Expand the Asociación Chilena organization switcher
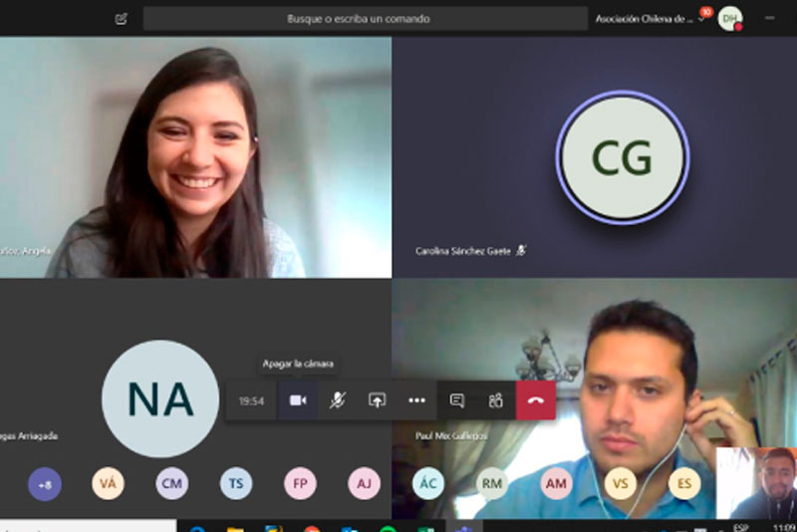Viewport: 797px width, 532px height. tap(648, 18)
